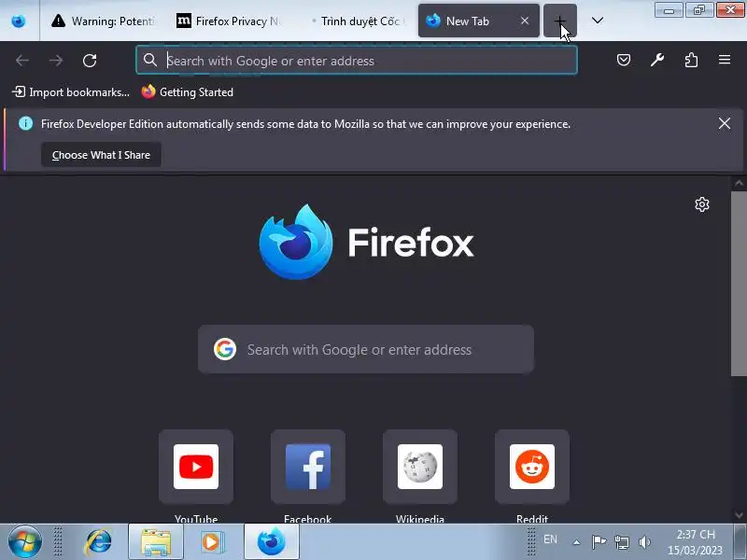Open Windows Explorer from taskbar

155,542
